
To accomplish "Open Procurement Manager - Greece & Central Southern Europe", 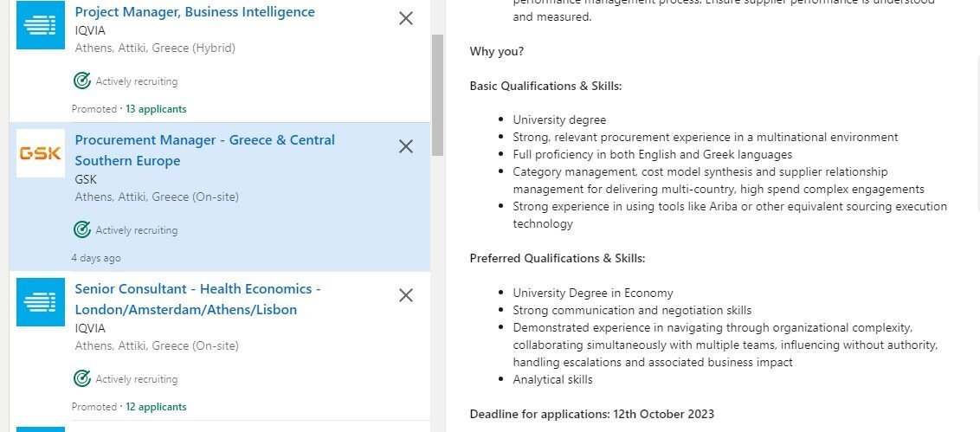I will tap(205, 150).
